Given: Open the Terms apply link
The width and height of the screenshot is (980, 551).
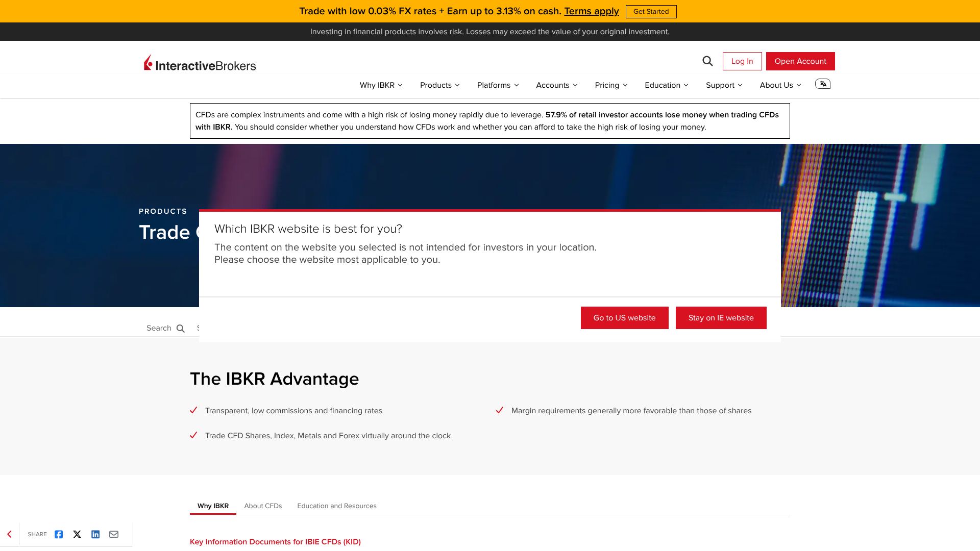Looking at the screenshot, I should click(592, 11).
